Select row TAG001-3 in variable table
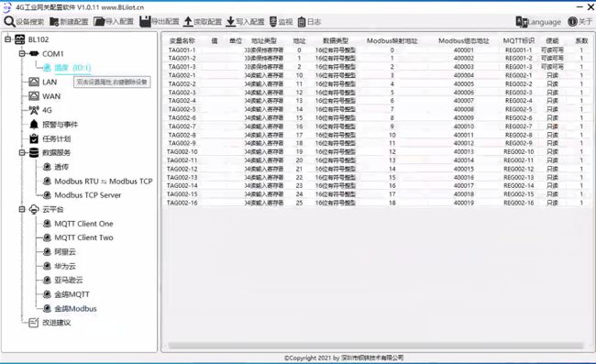 pos(376,67)
